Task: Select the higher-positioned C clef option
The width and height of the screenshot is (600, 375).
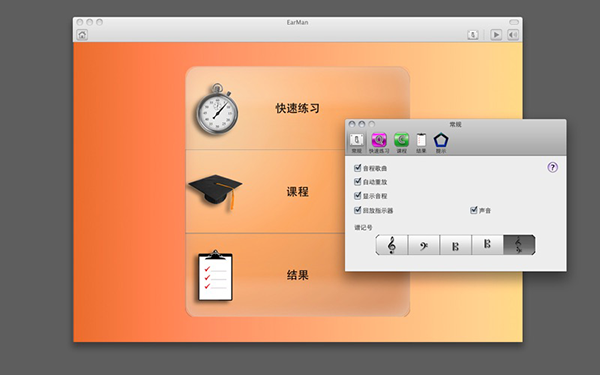Action: (487, 245)
